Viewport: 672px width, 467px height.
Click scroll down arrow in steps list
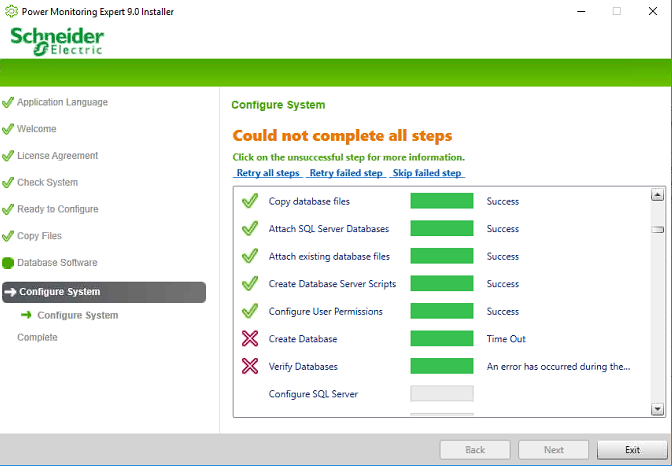(x=657, y=409)
